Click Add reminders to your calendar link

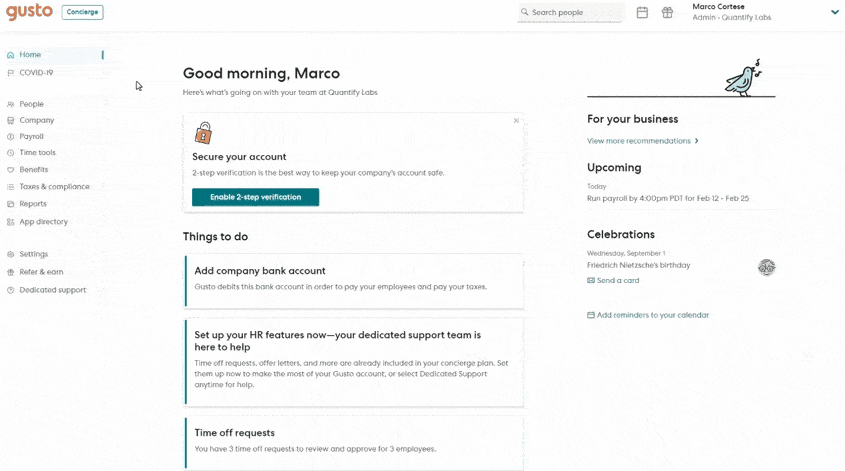click(653, 315)
